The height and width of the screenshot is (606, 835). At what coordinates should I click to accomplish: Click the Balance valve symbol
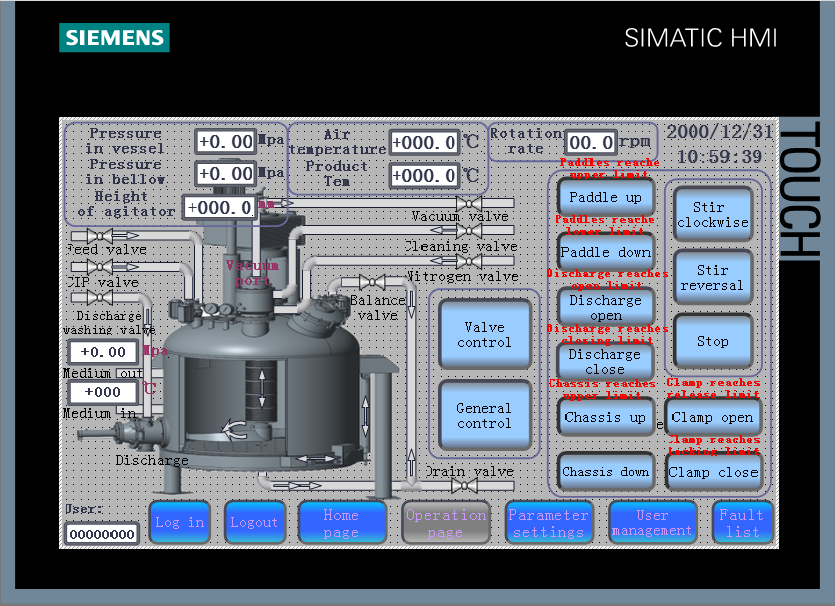click(x=374, y=279)
